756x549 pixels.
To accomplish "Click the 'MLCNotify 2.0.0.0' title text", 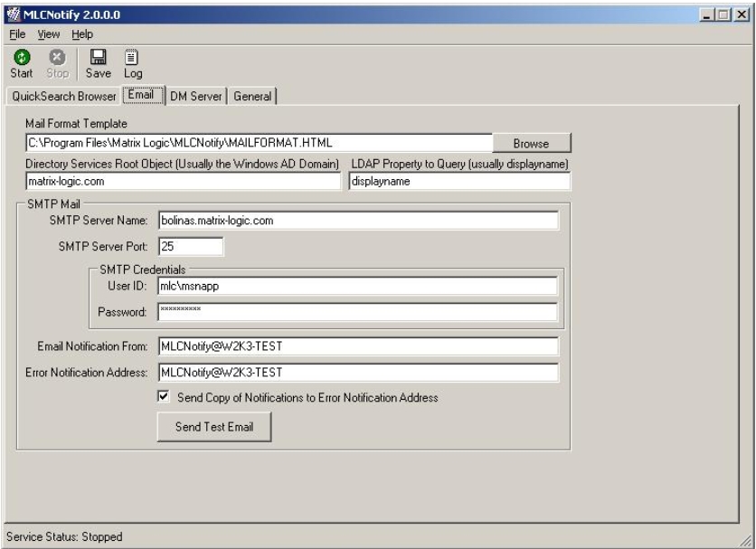I will [71, 14].
